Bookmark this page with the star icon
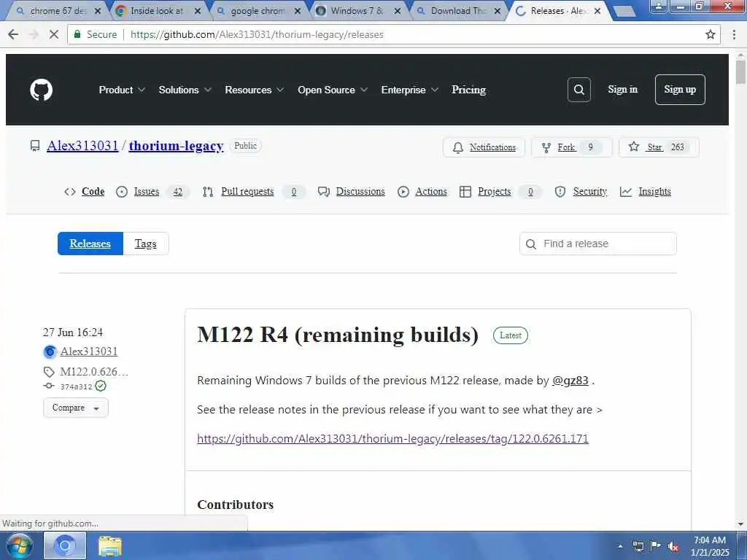This screenshot has height=560, width=747. (x=711, y=34)
